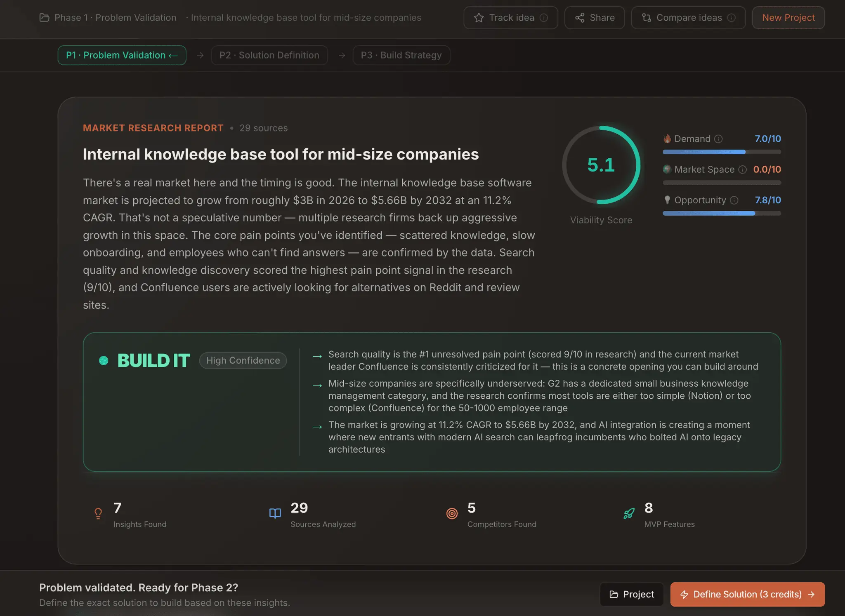Viewport: 845px width, 616px height.
Task: Click the report title Internal knowledge base tool
Action: pos(281,154)
